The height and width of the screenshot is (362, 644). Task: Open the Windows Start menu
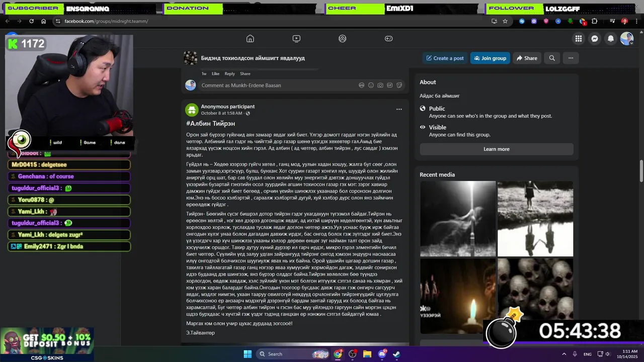coord(248,354)
